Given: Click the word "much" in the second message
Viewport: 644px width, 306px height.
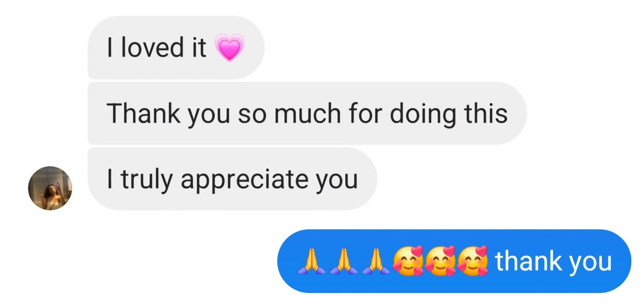Looking at the screenshot, I should point(308,113).
